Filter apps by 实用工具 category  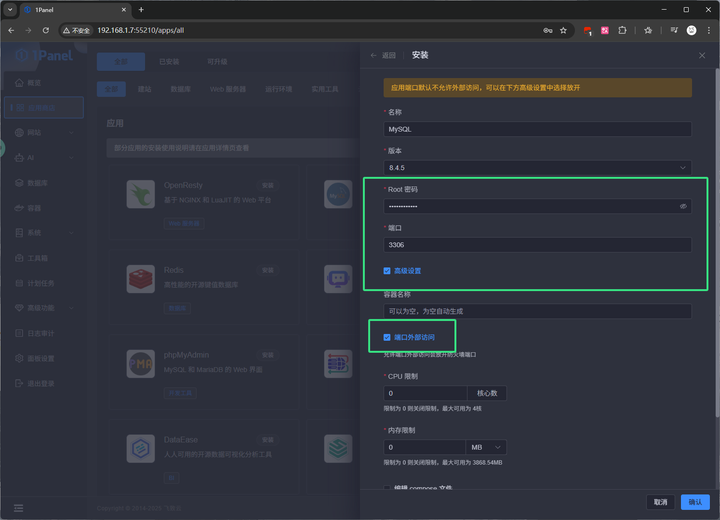325,89
